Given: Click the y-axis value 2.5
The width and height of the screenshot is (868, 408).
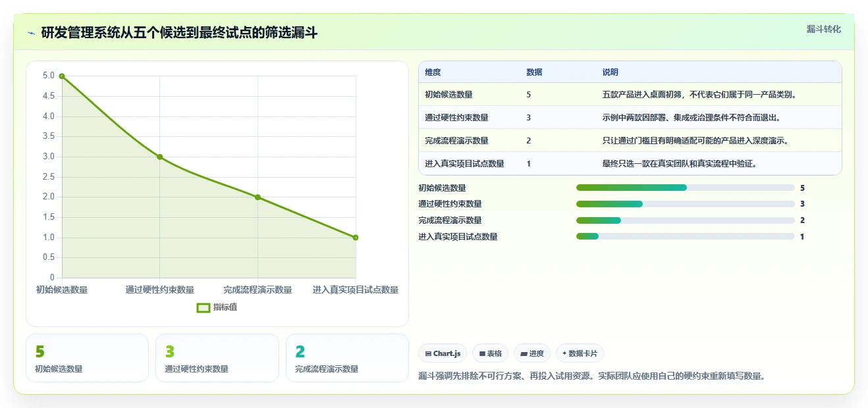Looking at the screenshot, I should pyautogui.click(x=48, y=177).
